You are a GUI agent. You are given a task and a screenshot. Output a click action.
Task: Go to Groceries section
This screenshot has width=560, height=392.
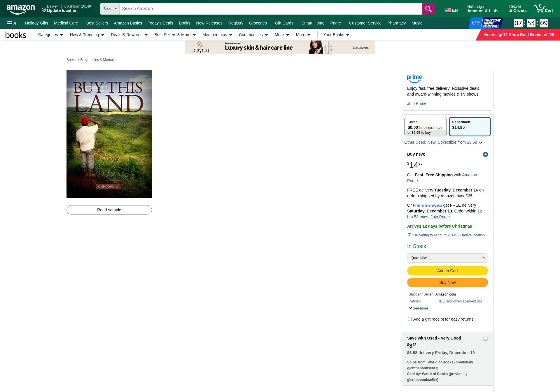point(258,23)
